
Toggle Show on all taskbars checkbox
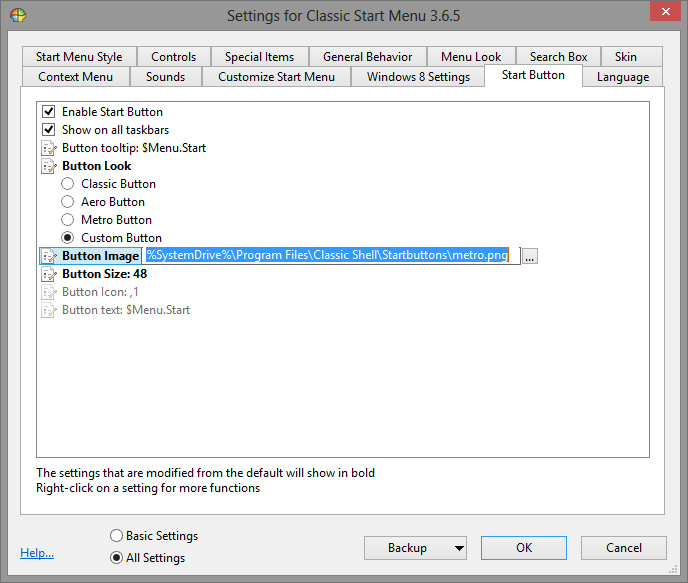48,130
